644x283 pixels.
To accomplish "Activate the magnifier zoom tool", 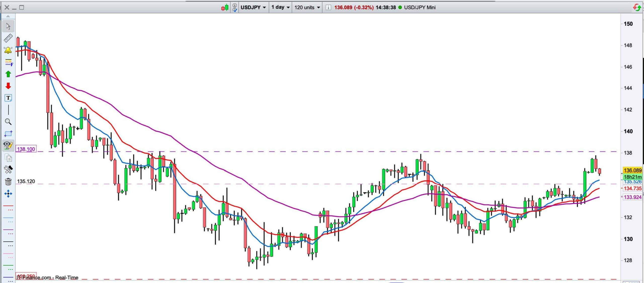I will (8, 122).
